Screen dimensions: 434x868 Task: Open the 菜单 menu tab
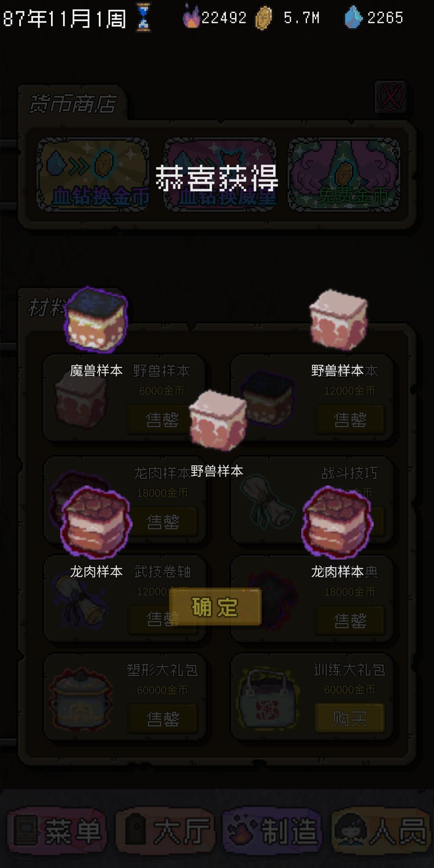(x=57, y=832)
